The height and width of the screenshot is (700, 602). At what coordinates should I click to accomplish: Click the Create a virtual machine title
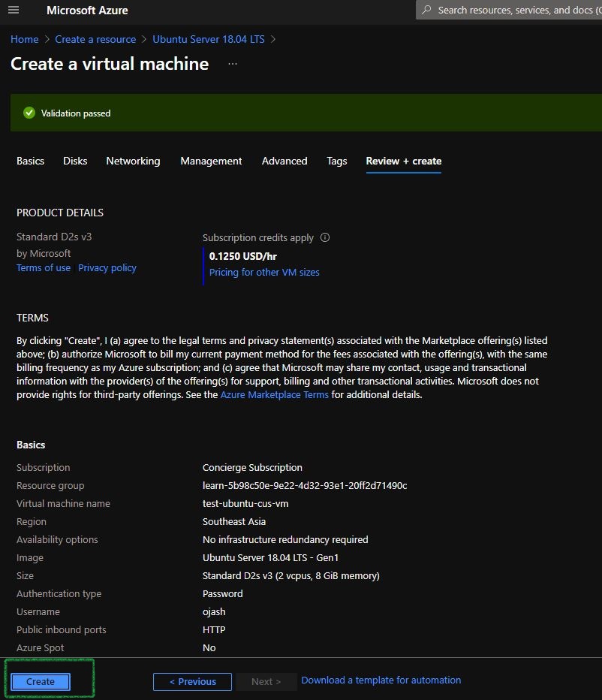pyautogui.click(x=110, y=64)
